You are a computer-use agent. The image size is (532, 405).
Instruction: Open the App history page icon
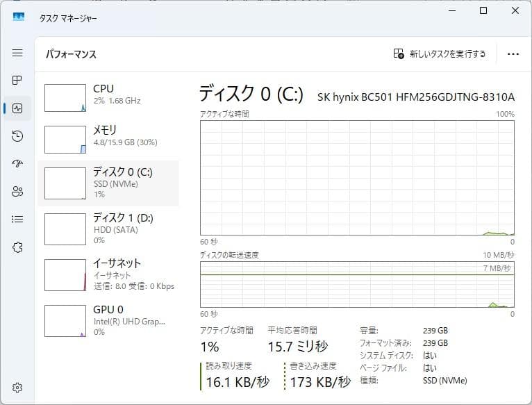pyautogui.click(x=17, y=136)
